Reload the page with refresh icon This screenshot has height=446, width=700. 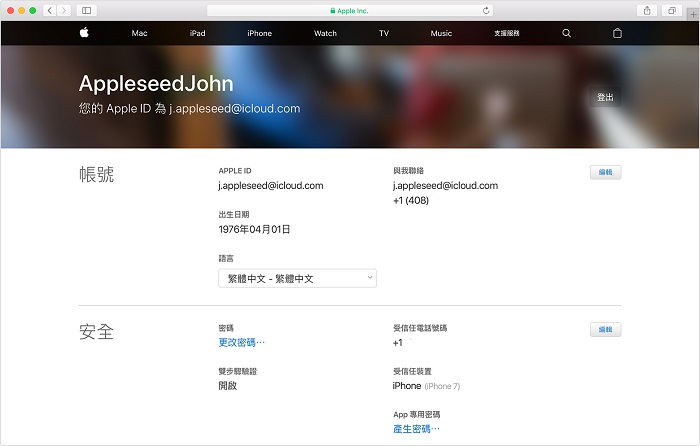click(x=486, y=10)
